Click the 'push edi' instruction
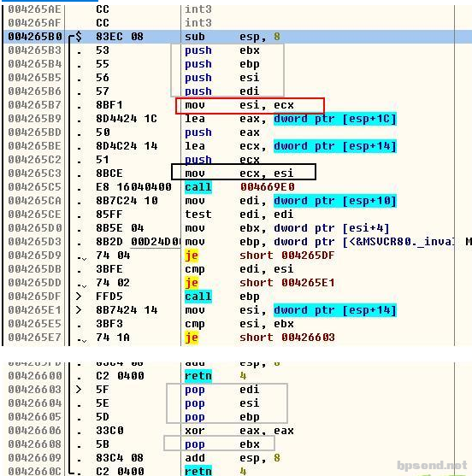Viewport: 472px width, 476px height. click(222, 91)
